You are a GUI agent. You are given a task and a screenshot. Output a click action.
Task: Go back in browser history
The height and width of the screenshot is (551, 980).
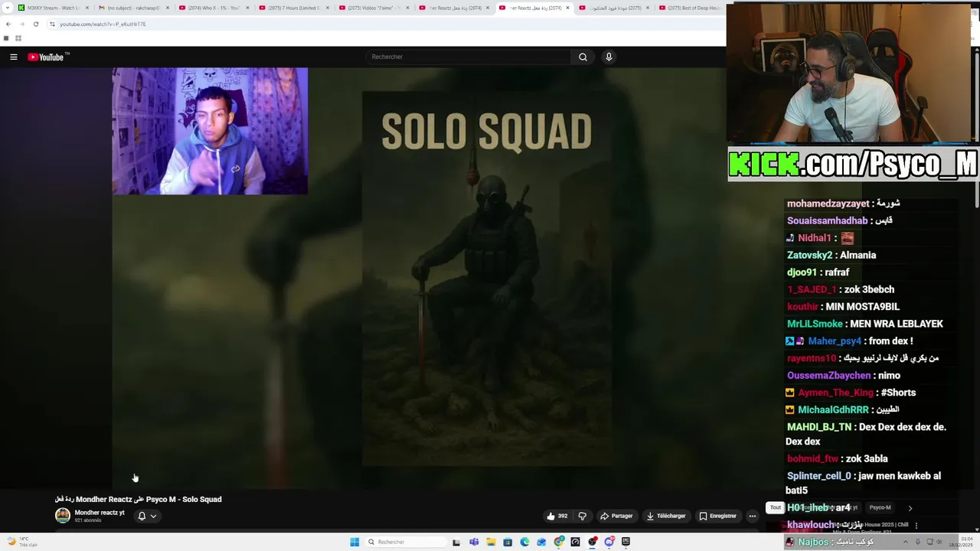(x=8, y=24)
